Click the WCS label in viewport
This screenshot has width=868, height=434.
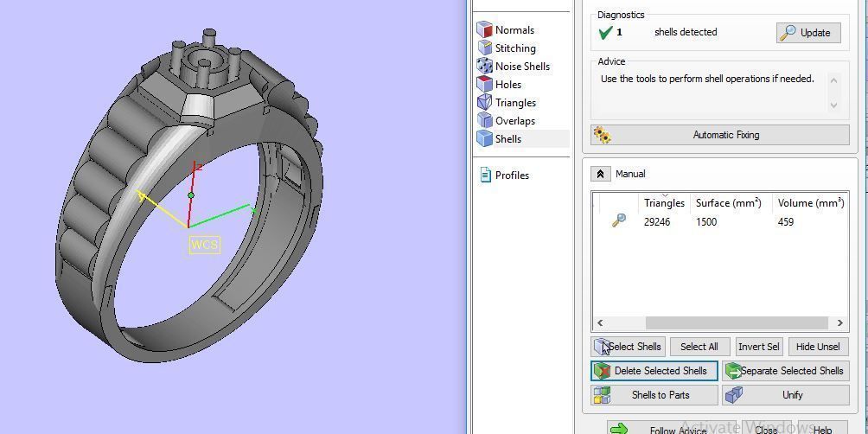[204, 245]
